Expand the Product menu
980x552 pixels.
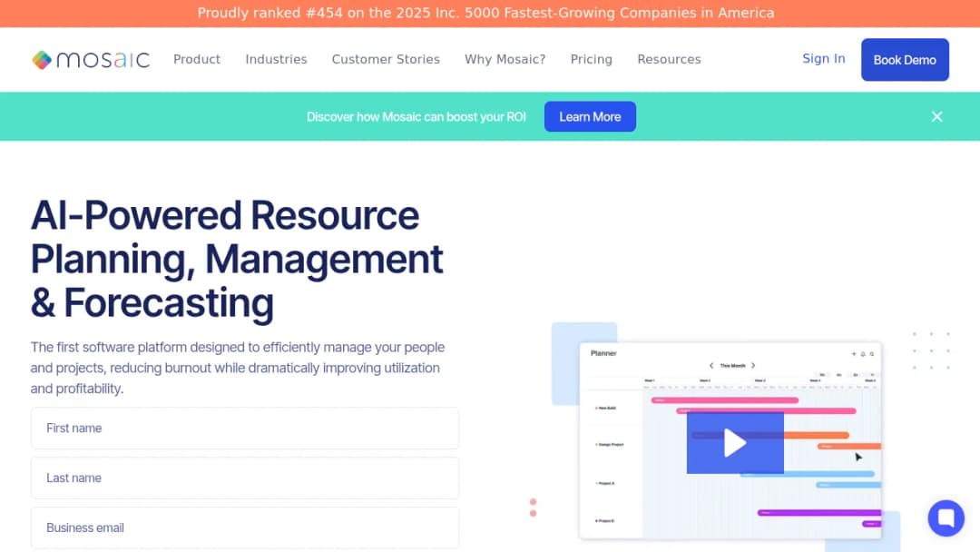tap(197, 59)
